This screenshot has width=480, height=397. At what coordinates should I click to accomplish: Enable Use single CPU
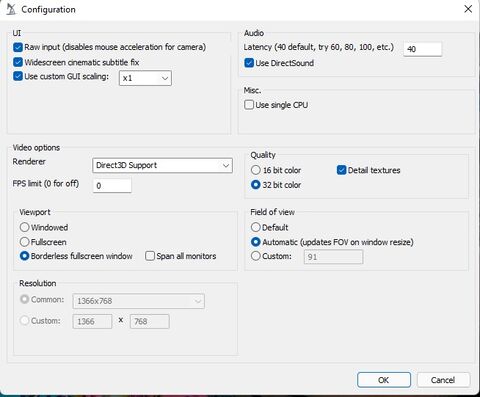[249, 105]
